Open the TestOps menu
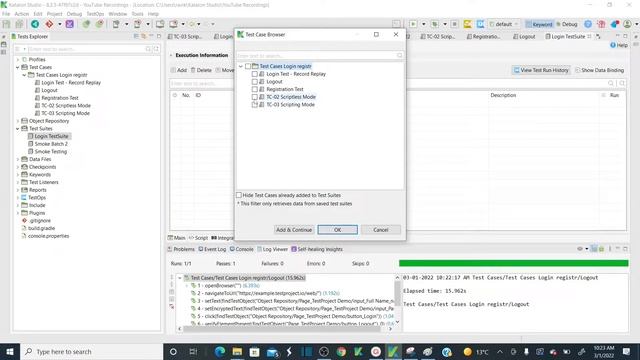 (x=95, y=13)
